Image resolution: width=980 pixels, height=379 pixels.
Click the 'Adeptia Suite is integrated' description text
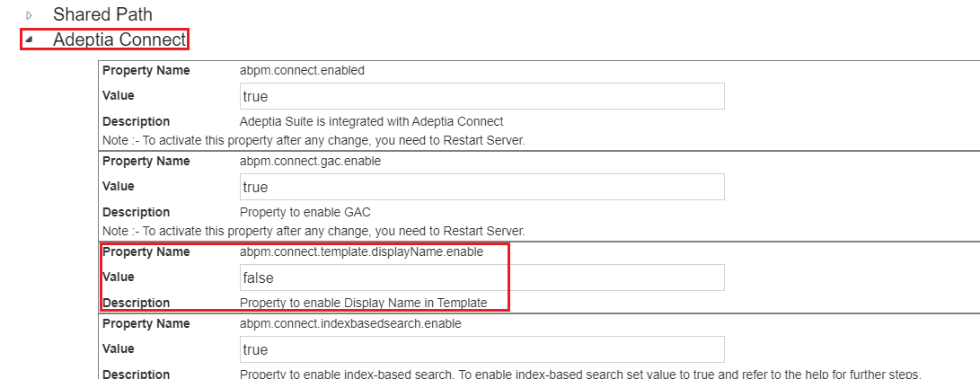371,121
